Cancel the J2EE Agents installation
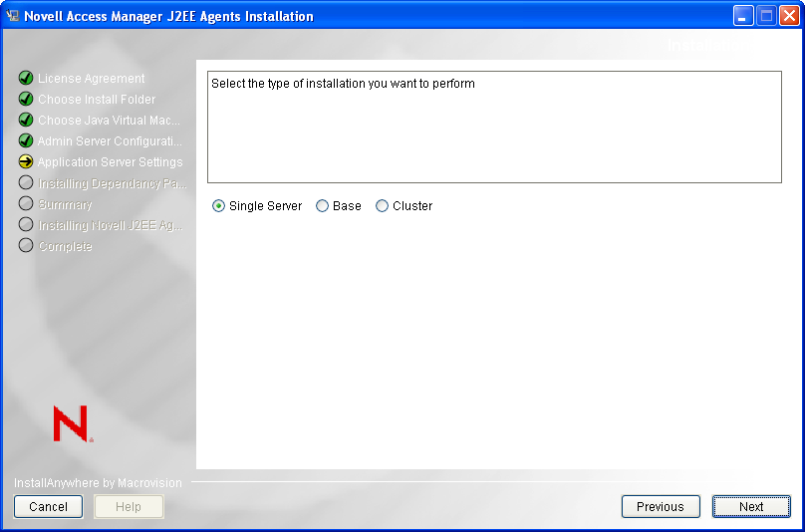The height and width of the screenshot is (532, 805). (x=48, y=507)
